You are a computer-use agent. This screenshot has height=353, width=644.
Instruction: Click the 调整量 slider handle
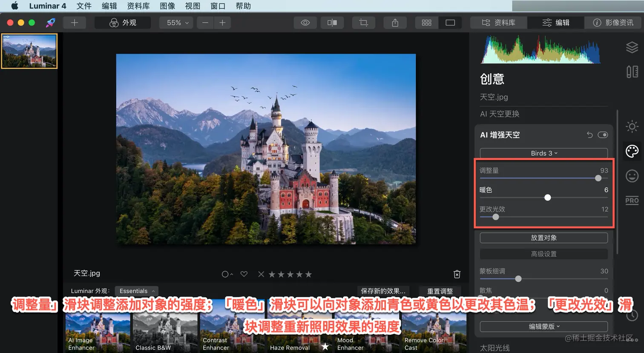tap(598, 178)
